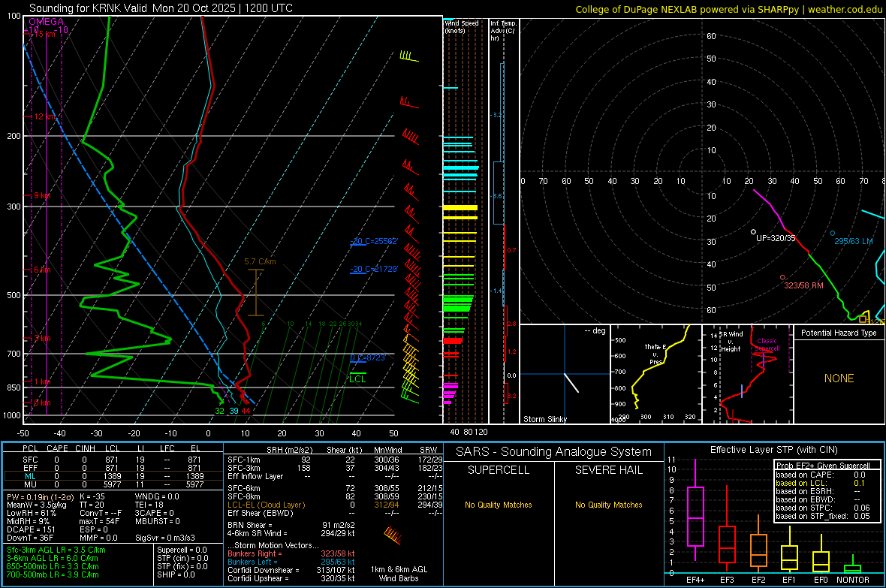The width and height of the screenshot is (886, 588).
Task: Click the NONE hazard type text
Action: (x=839, y=378)
